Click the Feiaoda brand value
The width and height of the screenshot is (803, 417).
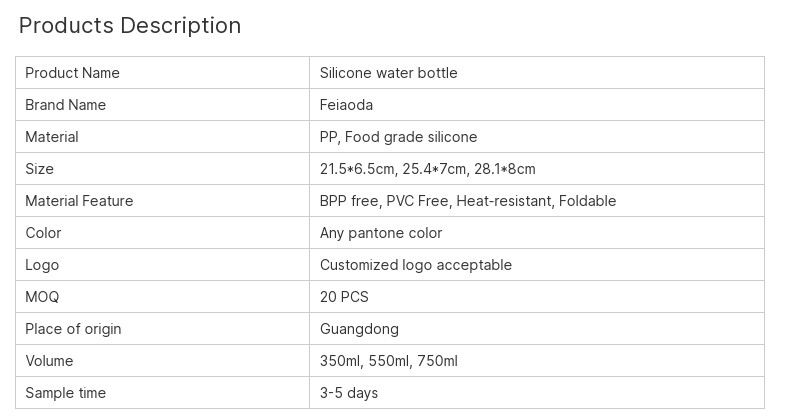(346, 105)
